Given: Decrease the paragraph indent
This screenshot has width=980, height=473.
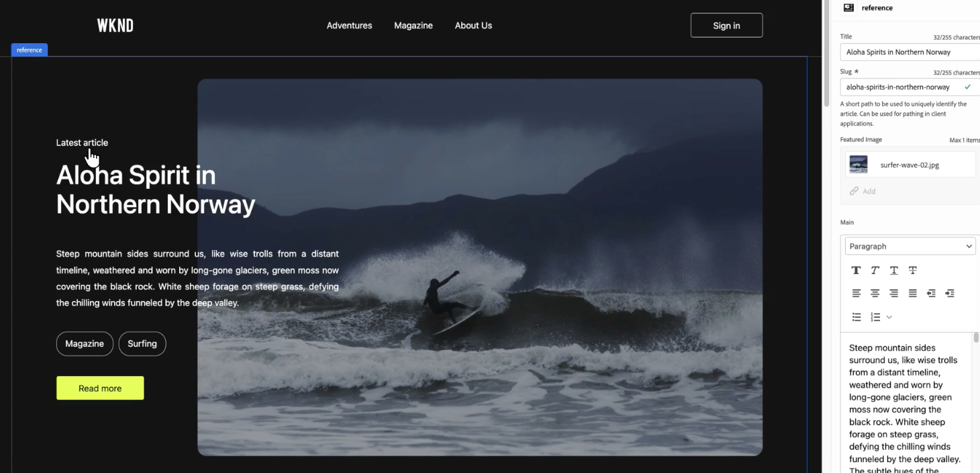Looking at the screenshot, I should (931, 294).
